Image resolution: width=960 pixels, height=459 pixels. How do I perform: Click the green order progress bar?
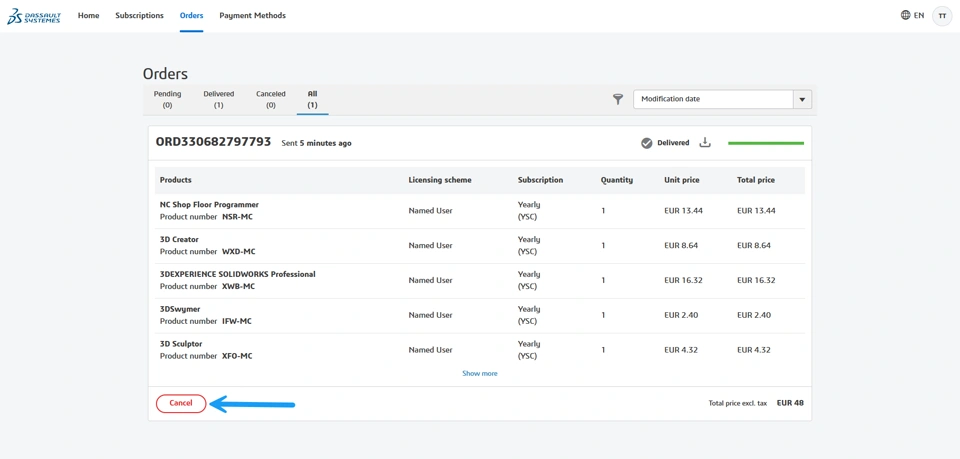coord(766,143)
